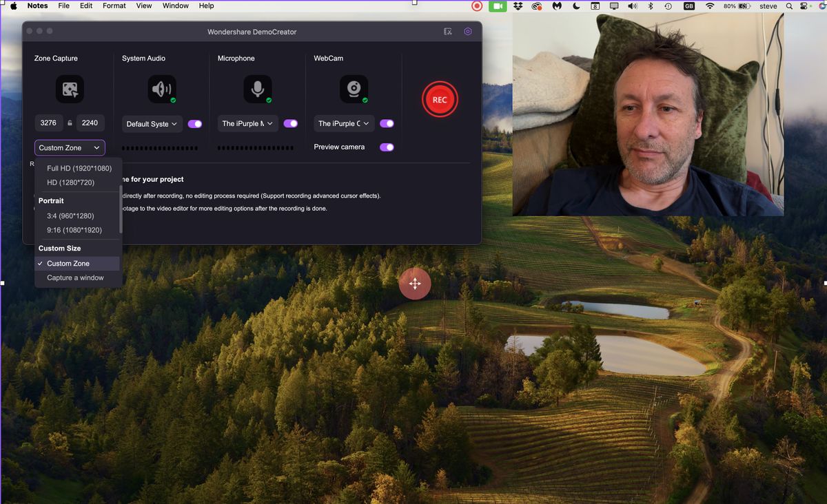The height and width of the screenshot is (504, 827).
Task: Disable the System Audio toggle
Action: pyautogui.click(x=194, y=123)
